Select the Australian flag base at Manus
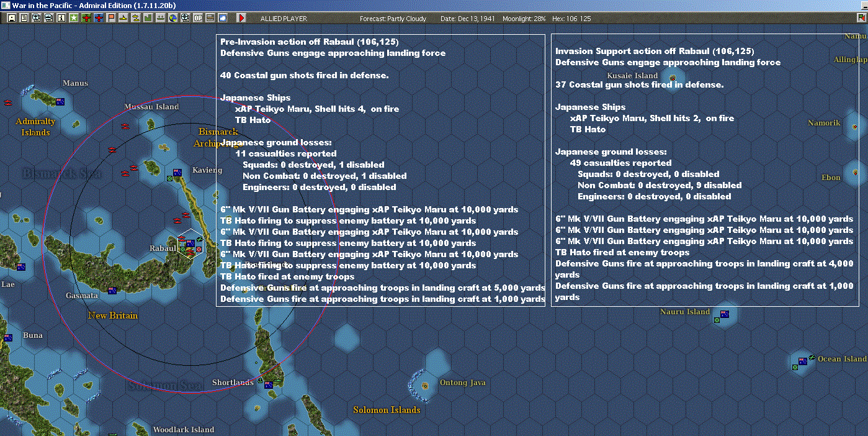Screen dimensions: 868x436 [x=60, y=102]
